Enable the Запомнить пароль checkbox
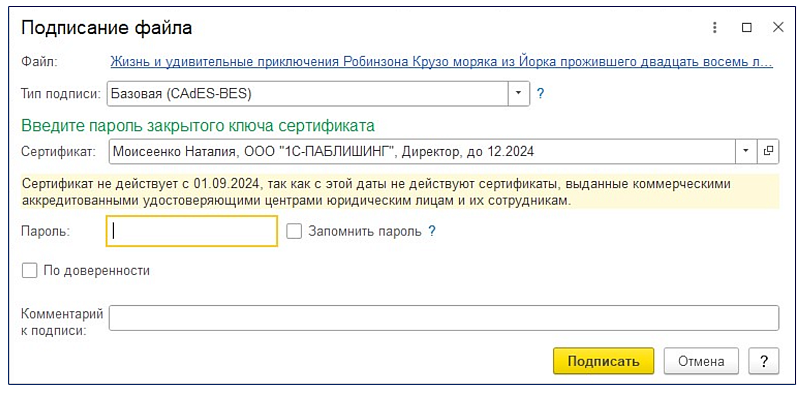Viewport: 800px width, 393px height. 294,231
